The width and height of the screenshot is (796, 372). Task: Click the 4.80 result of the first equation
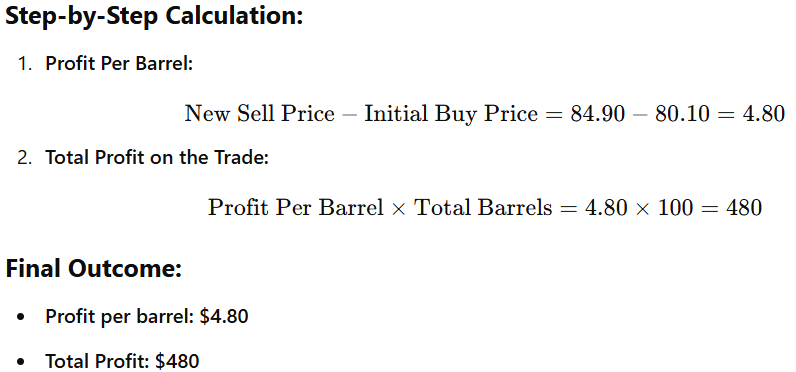pyautogui.click(x=764, y=114)
